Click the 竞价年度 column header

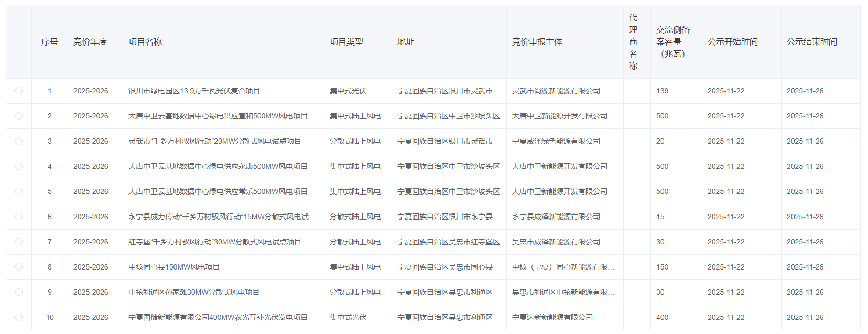coord(90,42)
